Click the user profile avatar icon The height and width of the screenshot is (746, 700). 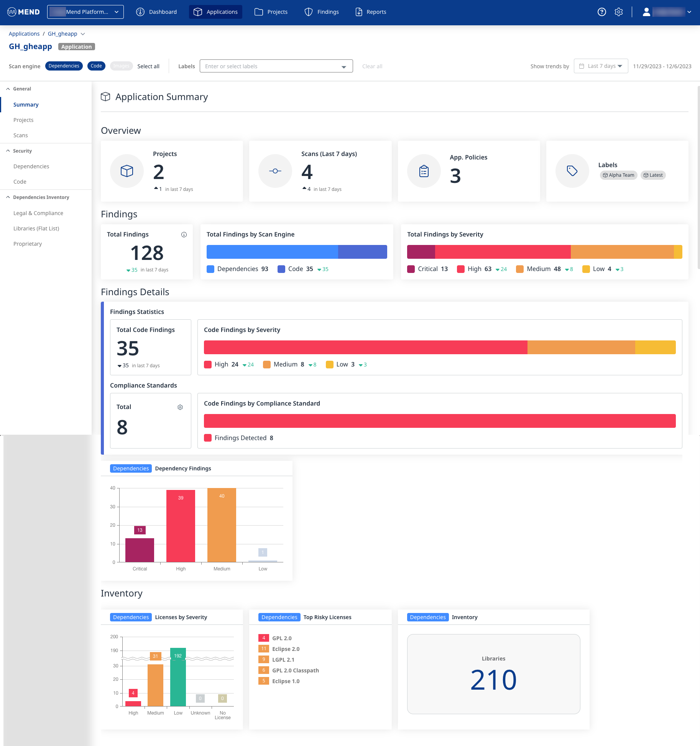tap(646, 12)
